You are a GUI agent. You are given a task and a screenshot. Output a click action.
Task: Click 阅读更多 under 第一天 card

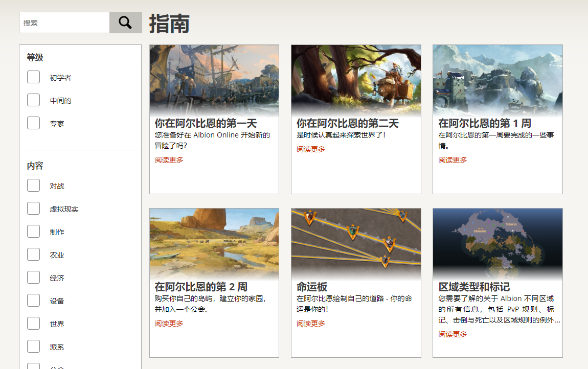coord(169,160)
